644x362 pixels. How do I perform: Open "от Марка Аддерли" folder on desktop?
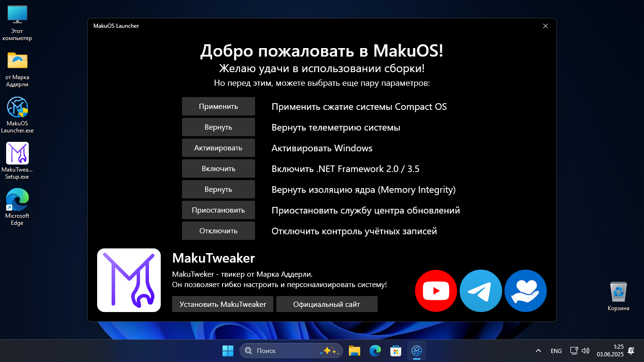17,69
